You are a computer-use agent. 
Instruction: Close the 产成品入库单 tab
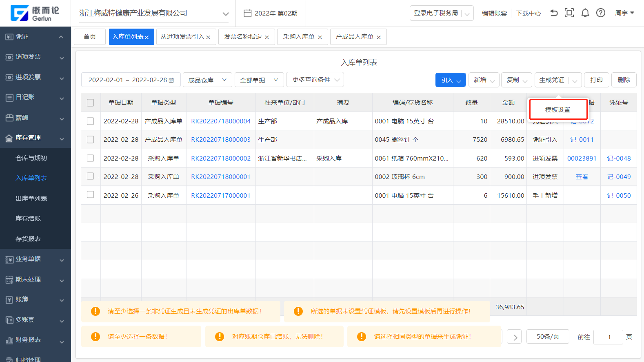click(379, 37)
